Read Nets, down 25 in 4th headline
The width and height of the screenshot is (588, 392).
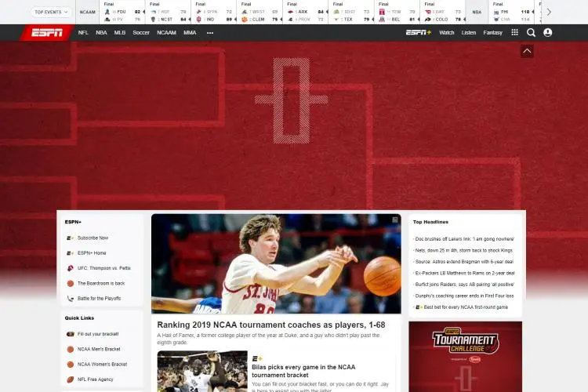click(x=463, y=250)
